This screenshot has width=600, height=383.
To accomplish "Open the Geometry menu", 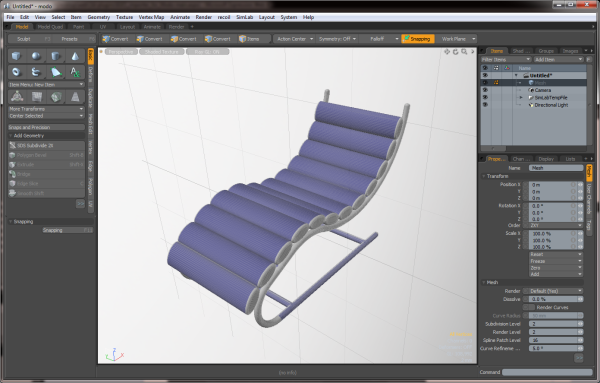I will (98, 17).
